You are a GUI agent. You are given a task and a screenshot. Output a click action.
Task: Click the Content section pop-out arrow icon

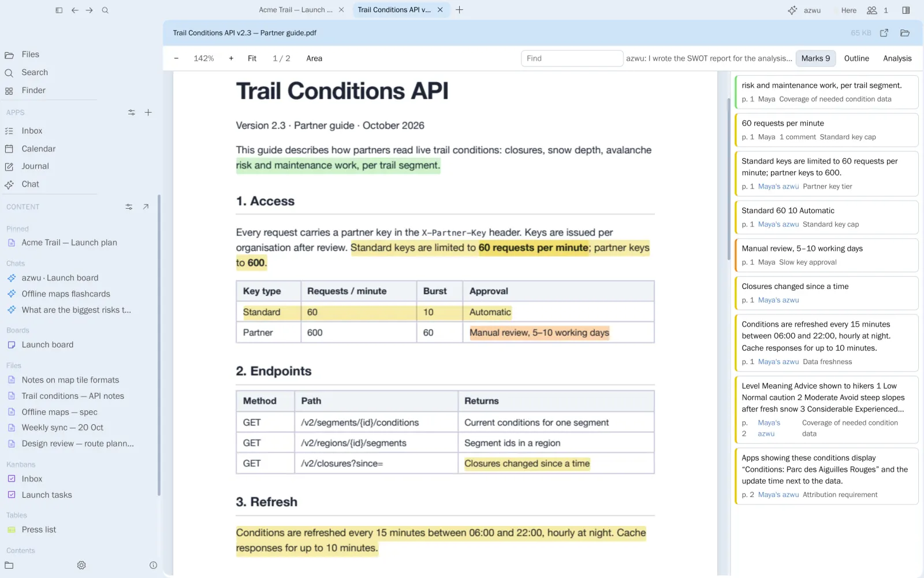pyautogui.click(x=146, y=207)
